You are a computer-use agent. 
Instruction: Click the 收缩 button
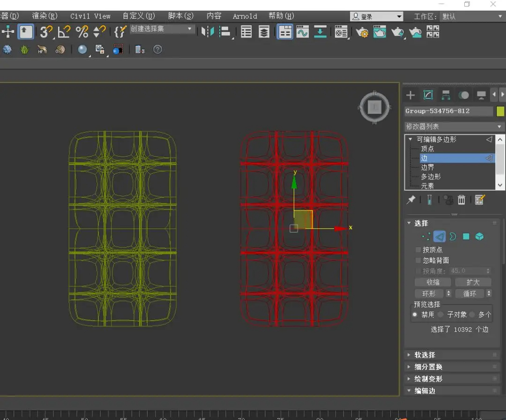point(432,282)
